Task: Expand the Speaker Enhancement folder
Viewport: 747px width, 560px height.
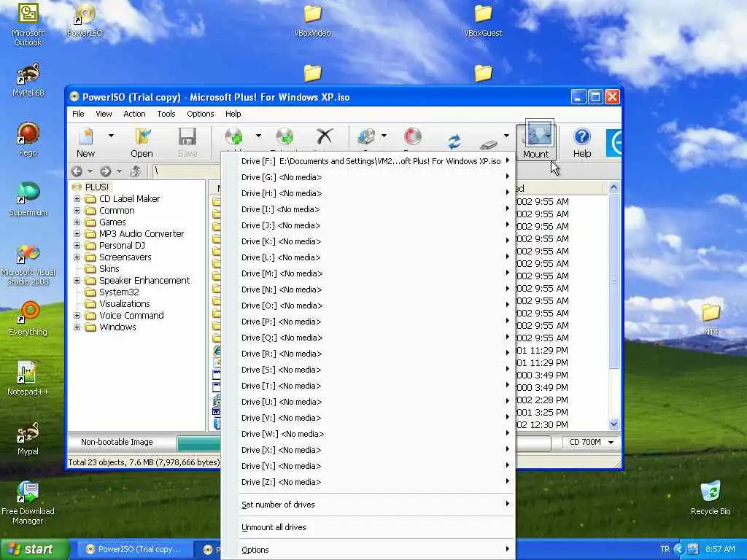Action: (x=77, y=281)
